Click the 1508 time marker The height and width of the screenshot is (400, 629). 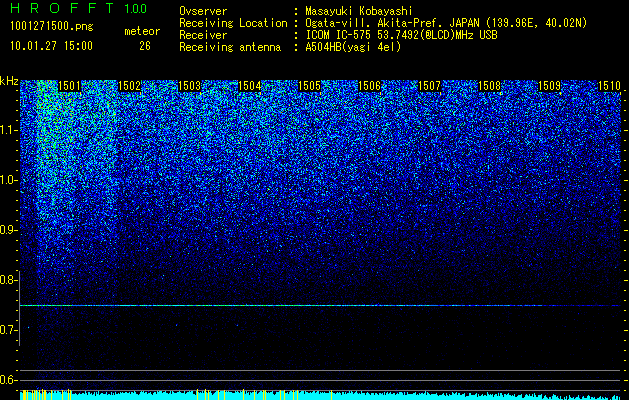[x=489, y=86]
